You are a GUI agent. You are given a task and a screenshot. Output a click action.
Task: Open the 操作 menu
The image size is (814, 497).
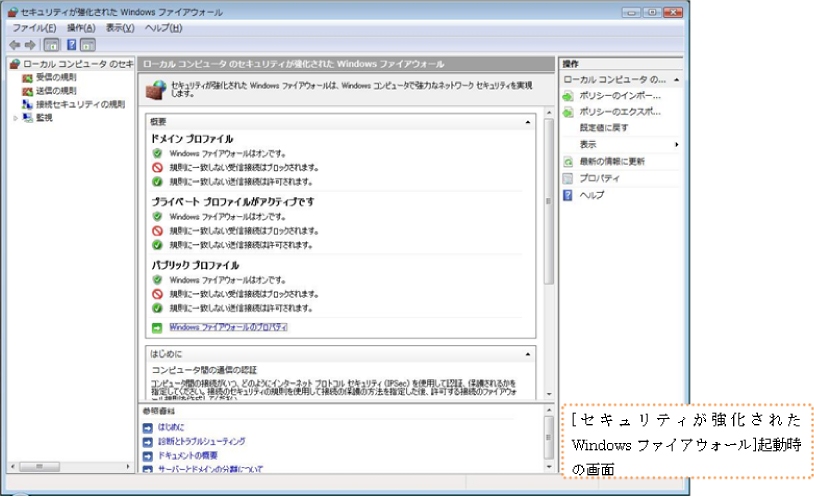(81, 28)
